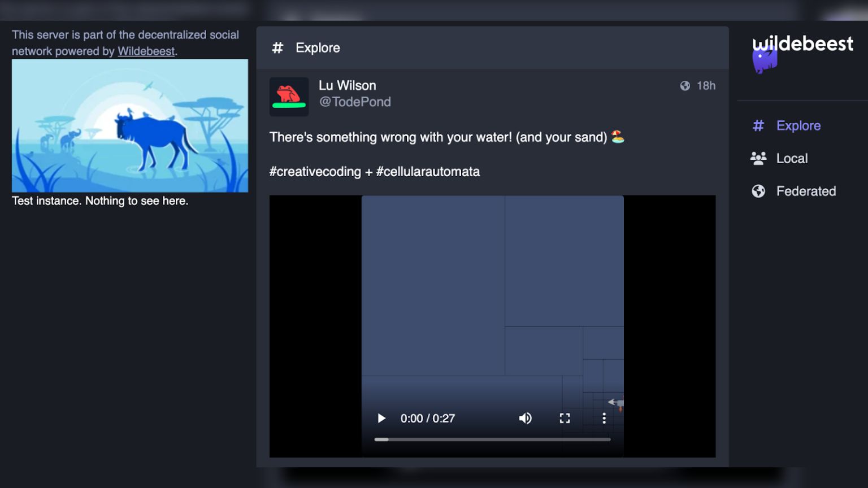The width and height of the screenshot is (868, 488).
Task: Click the 18h post timestamp
Action: point(706,86)
